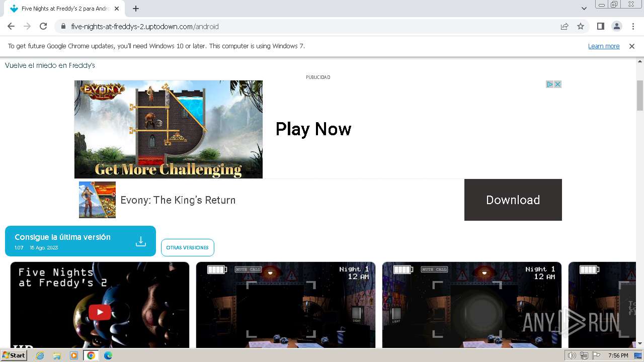Open the second gameplay screenshot with flashlight
This screenshot has width=644, height=362.
[472, 305]
